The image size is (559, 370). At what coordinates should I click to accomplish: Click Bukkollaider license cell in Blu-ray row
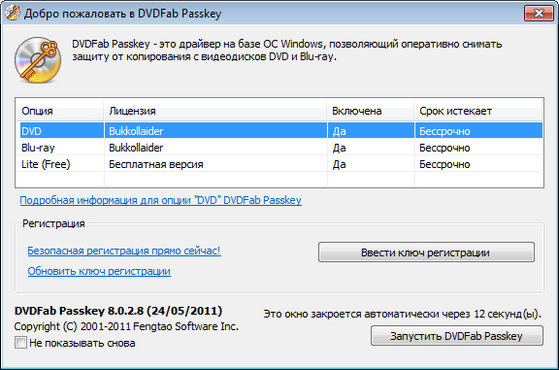(136, 148)
